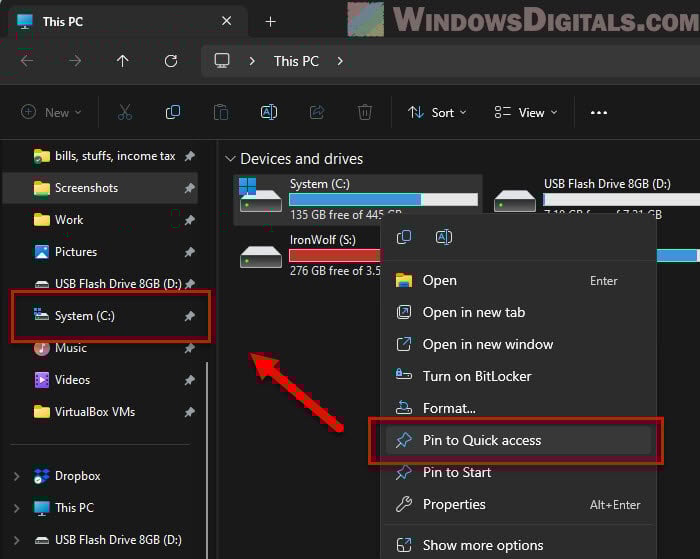Open the New dropdown menu
The image size is (700, 559).
(51, 113)
